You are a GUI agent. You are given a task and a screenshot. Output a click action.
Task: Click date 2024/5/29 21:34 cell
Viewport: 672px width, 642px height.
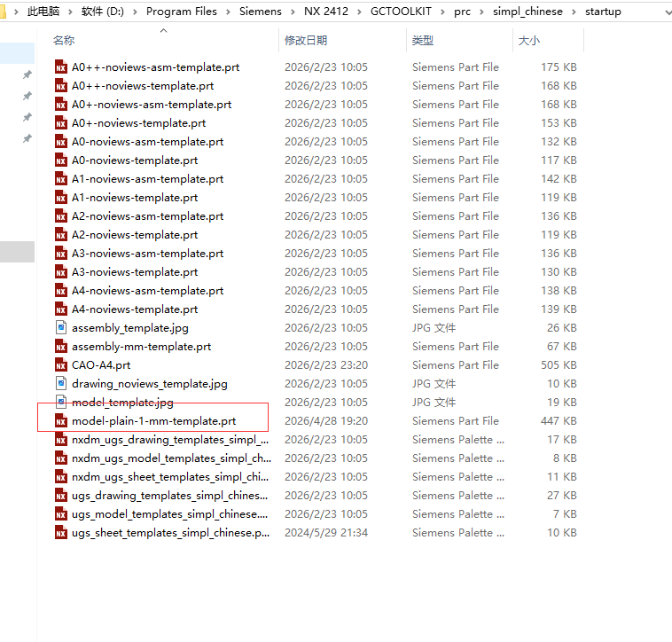click(326, 533)
